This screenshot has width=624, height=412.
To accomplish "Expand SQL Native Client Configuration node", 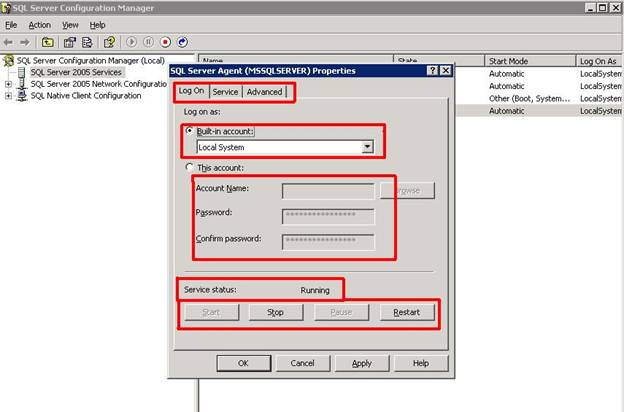I will point(8,96).
